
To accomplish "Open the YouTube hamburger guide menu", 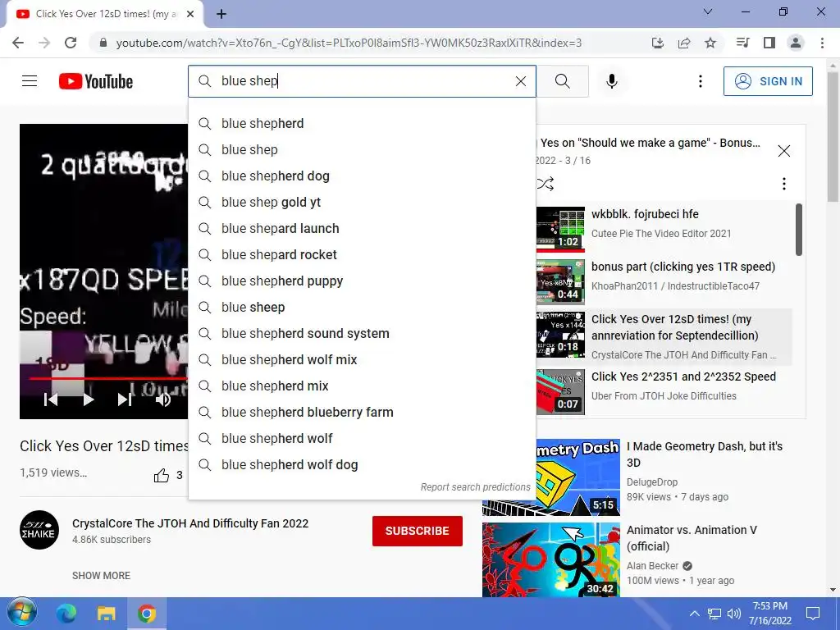I will pyautogui.click(x=30, y=81).
